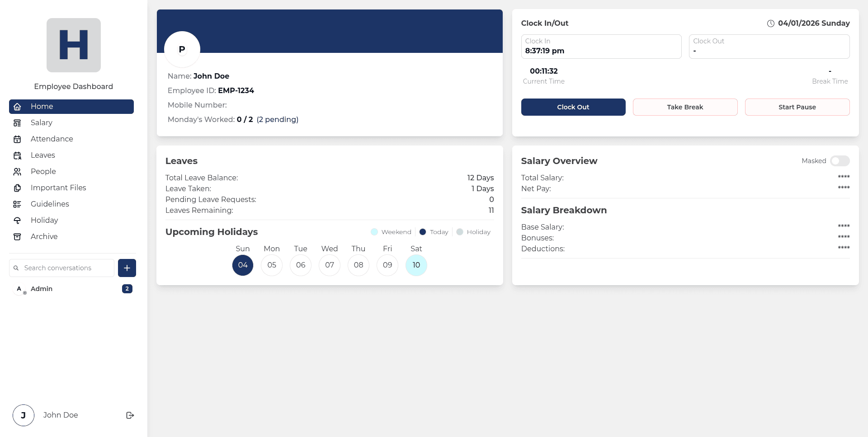Click the People icon in sidebar
Viewport: 868px width, 437px height.
point(17,172)
